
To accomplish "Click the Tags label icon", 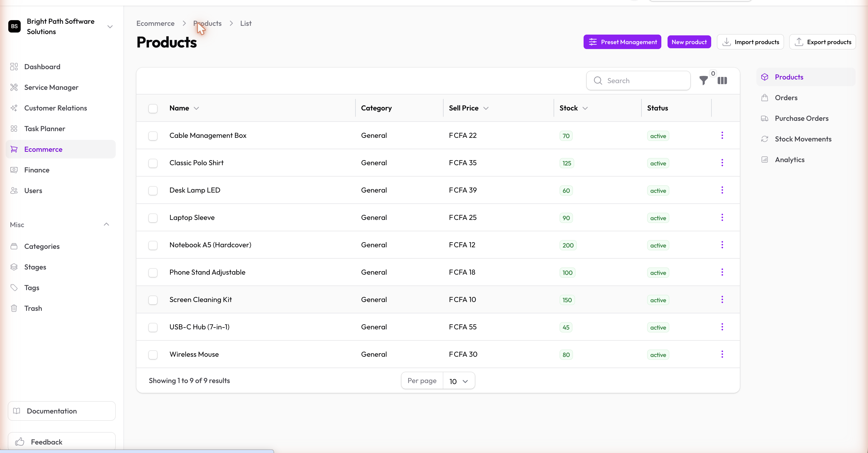I will pyautogui.click(x=14, y=287).
